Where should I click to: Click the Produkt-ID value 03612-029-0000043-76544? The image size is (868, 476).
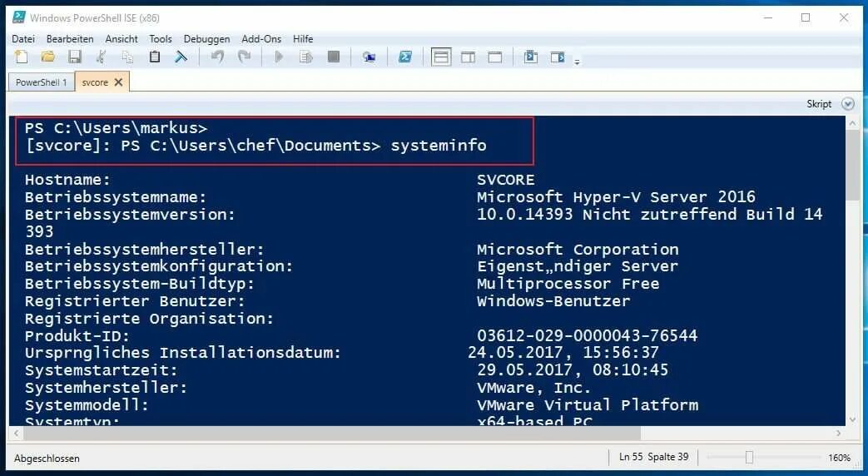(x=587, y=335)
